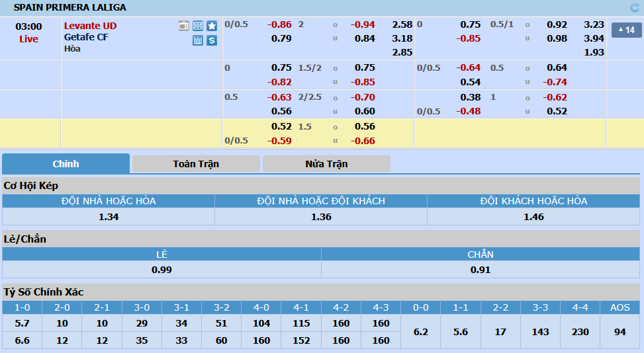Pick first-half 1X2 odds 3.94
The height and width of the screenshot is (353, 644).
pyautogui.click(x=594, y=38)
